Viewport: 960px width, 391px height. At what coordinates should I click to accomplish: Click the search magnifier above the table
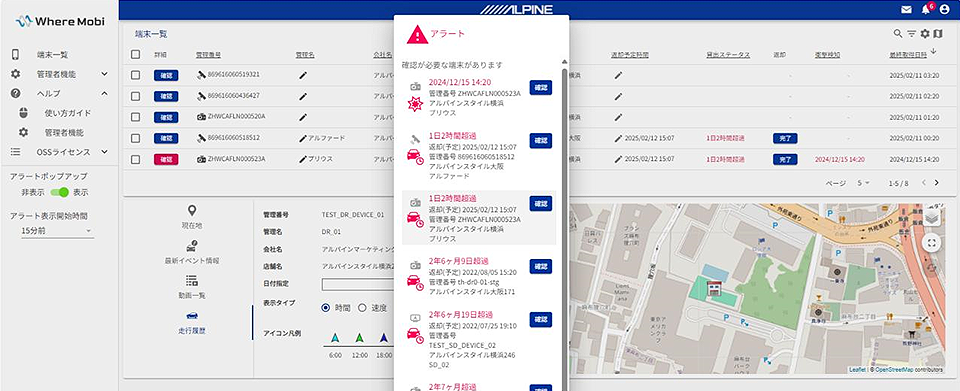[898, 34]
